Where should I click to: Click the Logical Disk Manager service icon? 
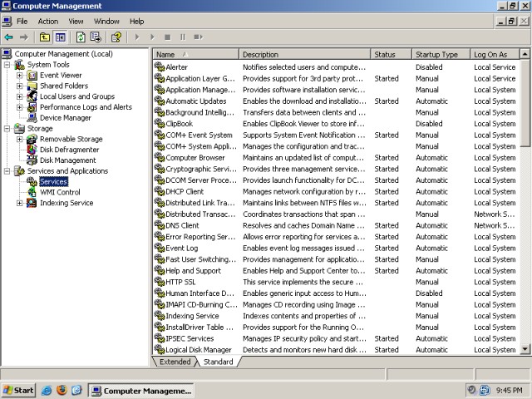tap(160, 349)
